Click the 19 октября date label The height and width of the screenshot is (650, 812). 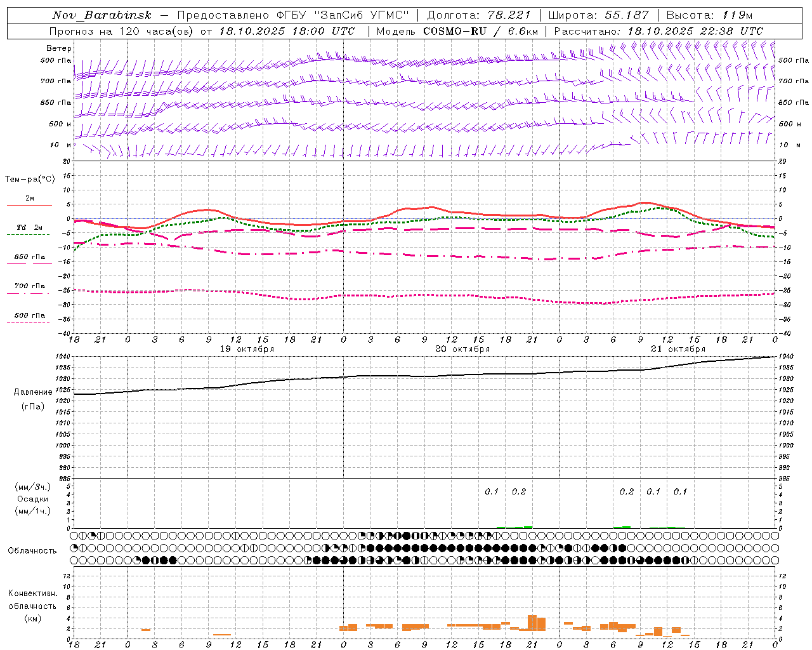[x=247, y=349]
